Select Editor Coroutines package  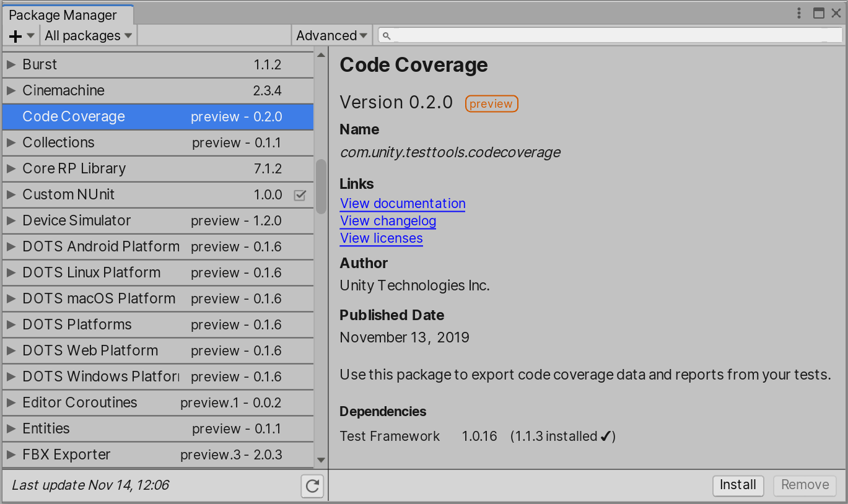(x=158, y=402)
